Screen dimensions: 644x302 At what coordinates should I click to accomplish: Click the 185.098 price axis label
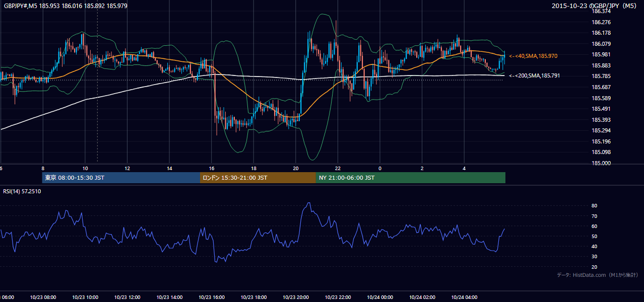[x=601, y=152]
